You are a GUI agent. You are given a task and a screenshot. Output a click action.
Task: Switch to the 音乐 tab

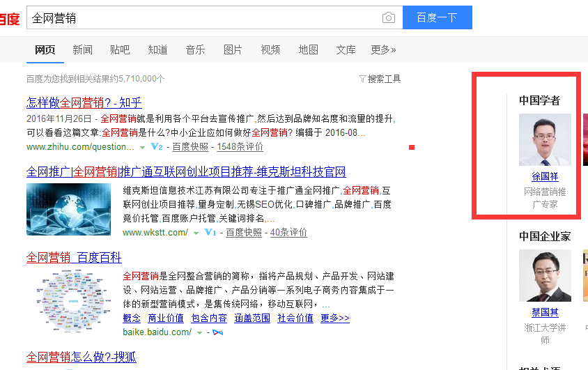pos(195,49)
